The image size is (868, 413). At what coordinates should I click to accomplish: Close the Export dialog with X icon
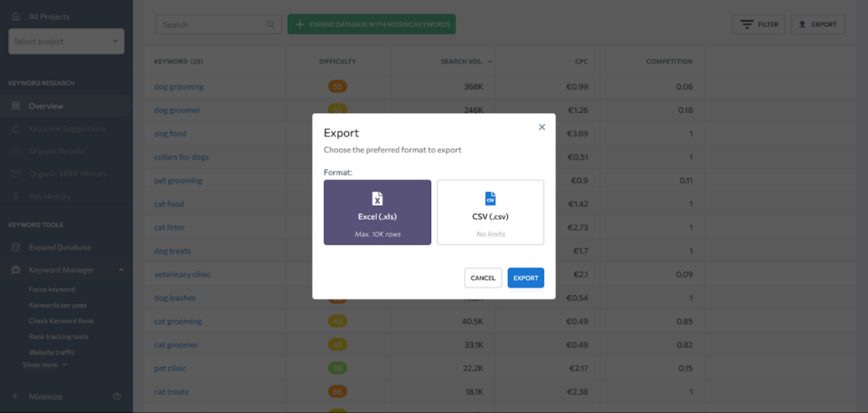(542, 127)
